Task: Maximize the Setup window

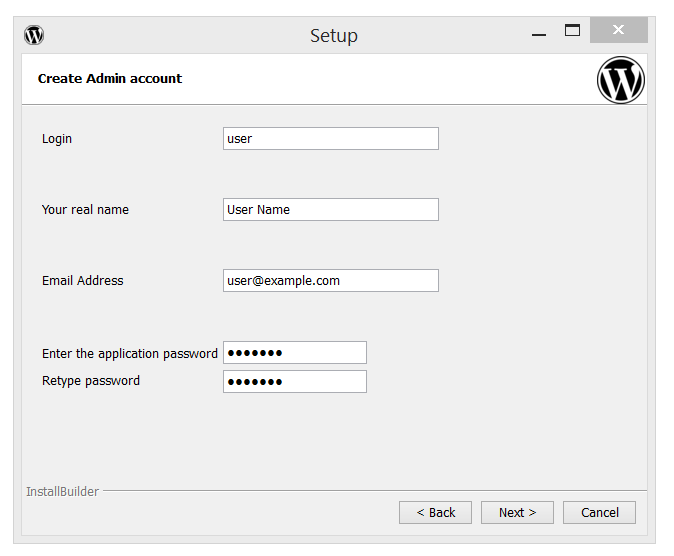Action: [x=572, y=31]
